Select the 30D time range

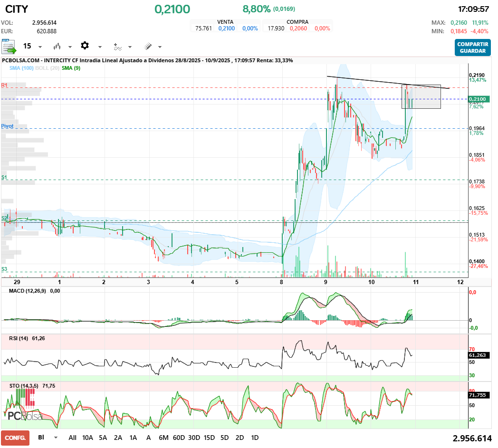194,438
